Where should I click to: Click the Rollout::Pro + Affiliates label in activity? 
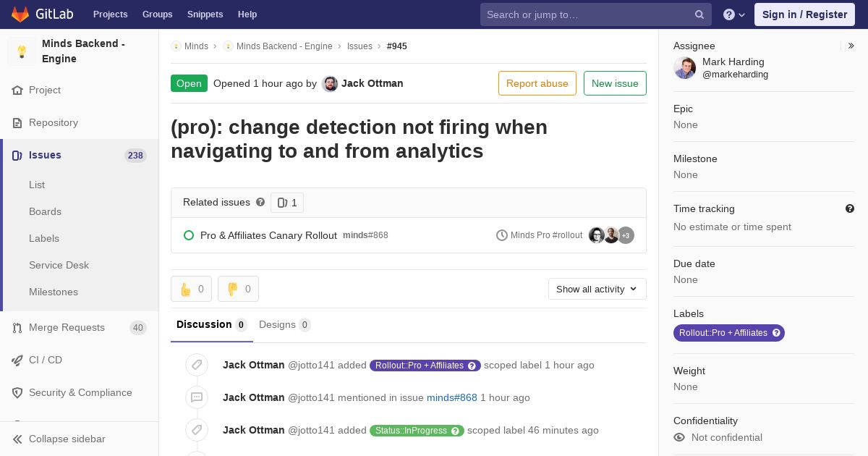click(x=425, y=366)
